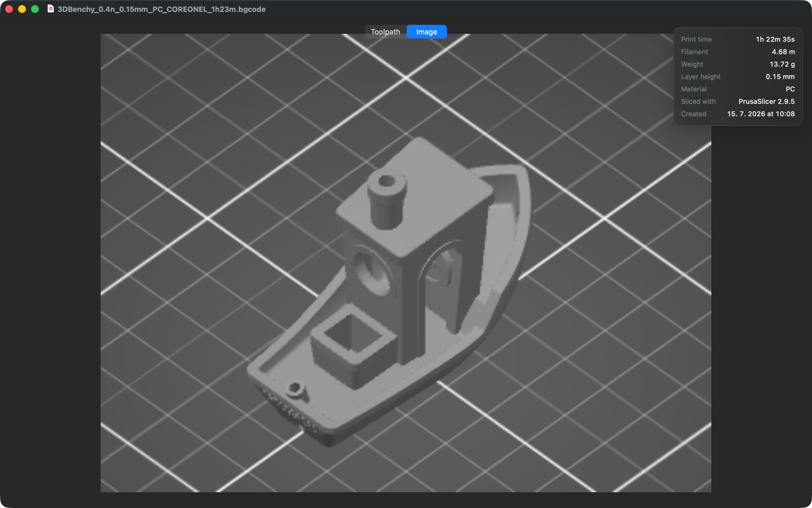Click the Print time label

[x=696, y=39]
